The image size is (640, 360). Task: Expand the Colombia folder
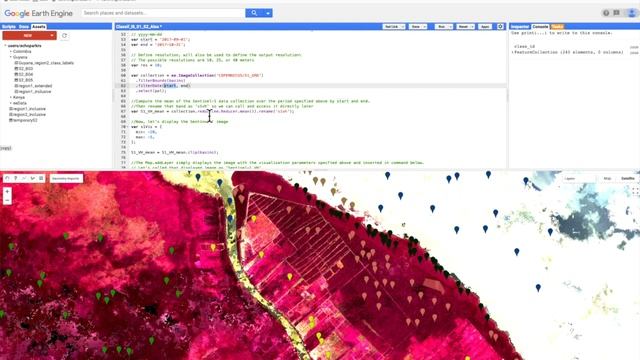point(11,51)
